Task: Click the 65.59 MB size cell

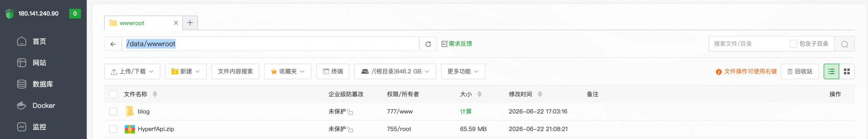Action: (473, 129)
